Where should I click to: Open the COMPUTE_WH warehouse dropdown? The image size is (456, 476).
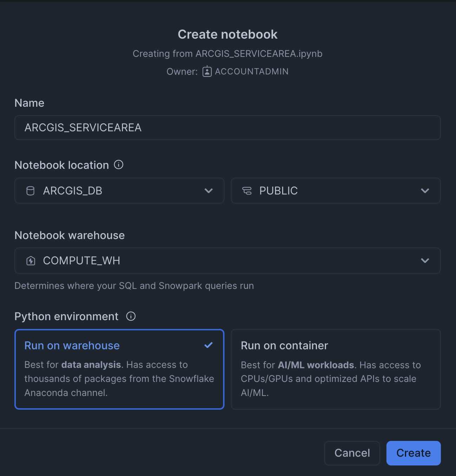[227, 260]
